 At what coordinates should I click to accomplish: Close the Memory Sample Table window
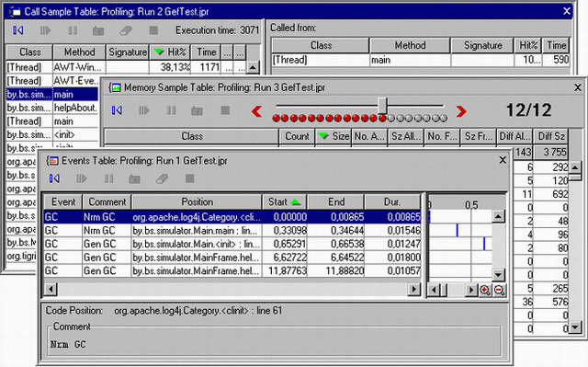578,87
